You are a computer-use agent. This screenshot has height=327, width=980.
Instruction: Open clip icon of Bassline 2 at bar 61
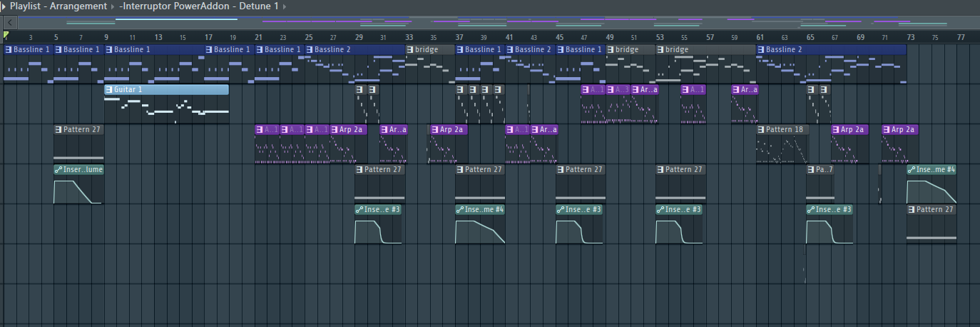tap(762, 50)
